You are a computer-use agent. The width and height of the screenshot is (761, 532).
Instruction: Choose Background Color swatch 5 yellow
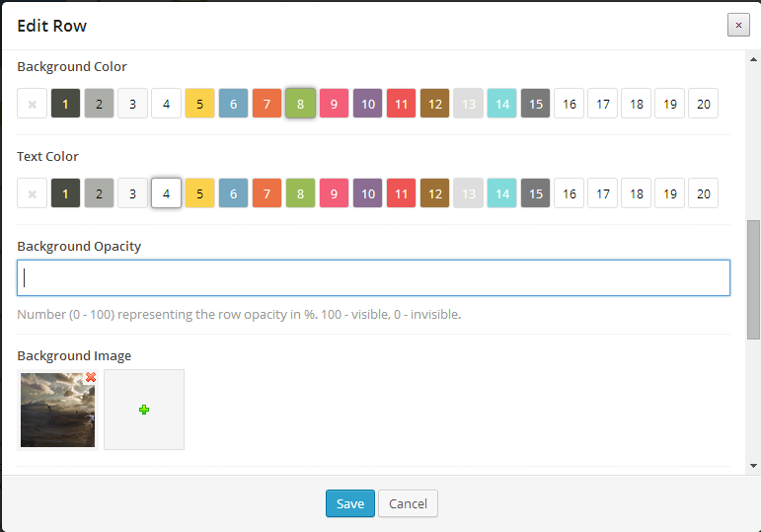point(200,104)
